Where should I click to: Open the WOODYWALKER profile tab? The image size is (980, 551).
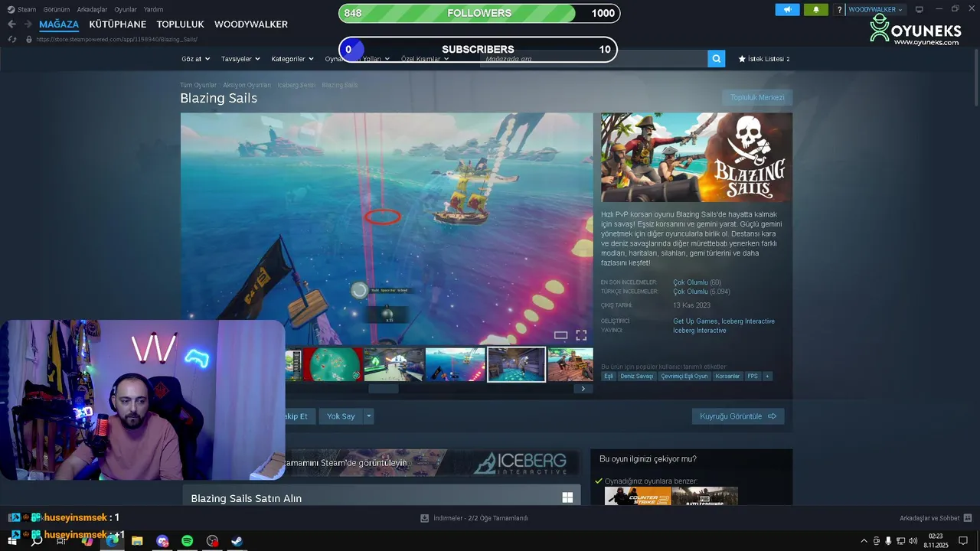[x=251, y=24]
